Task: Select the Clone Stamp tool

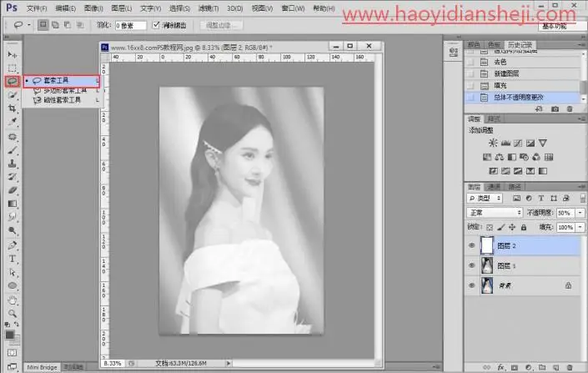Action: point(12,164)
